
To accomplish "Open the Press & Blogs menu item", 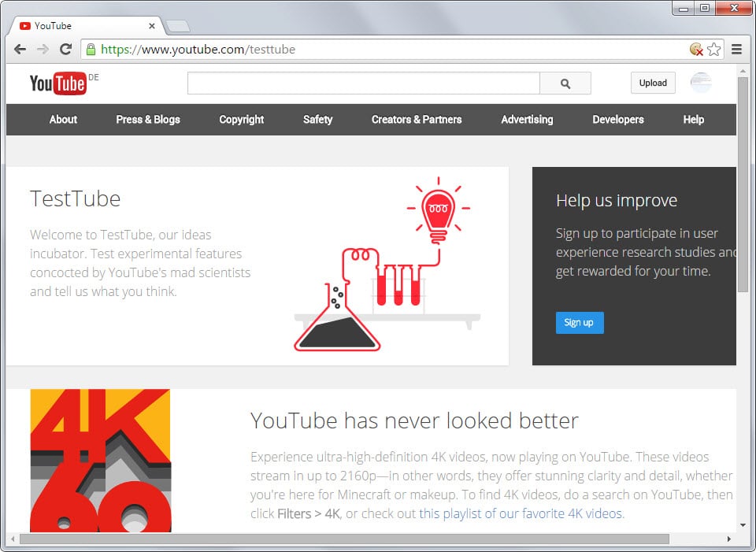I will click(148, 120).
